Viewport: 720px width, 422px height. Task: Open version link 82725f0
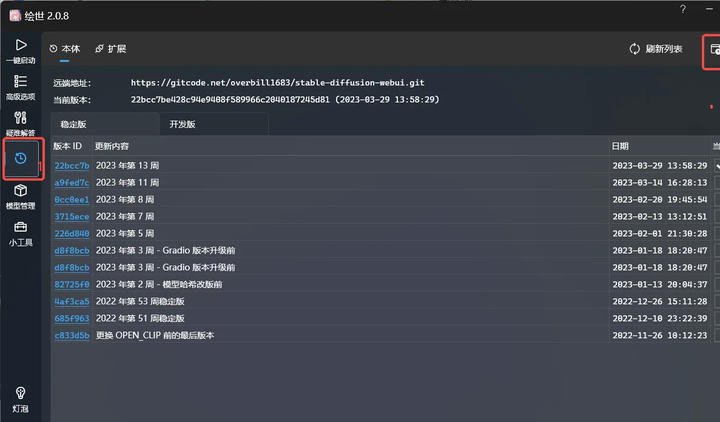click(72, 284)
